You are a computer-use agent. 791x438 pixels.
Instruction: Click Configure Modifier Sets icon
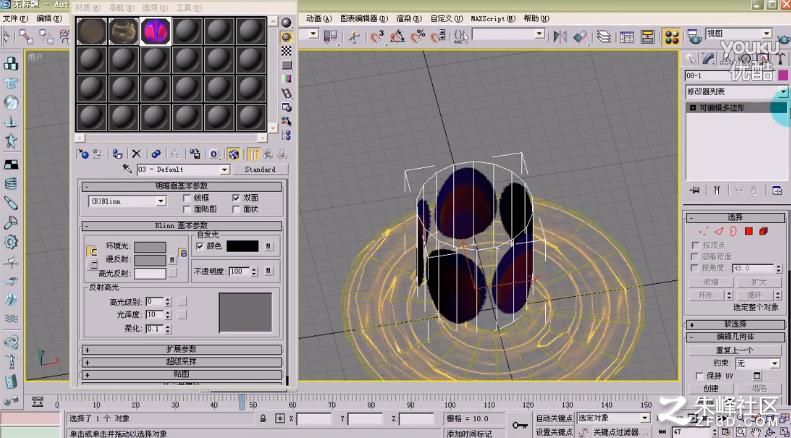pos(777,190)
